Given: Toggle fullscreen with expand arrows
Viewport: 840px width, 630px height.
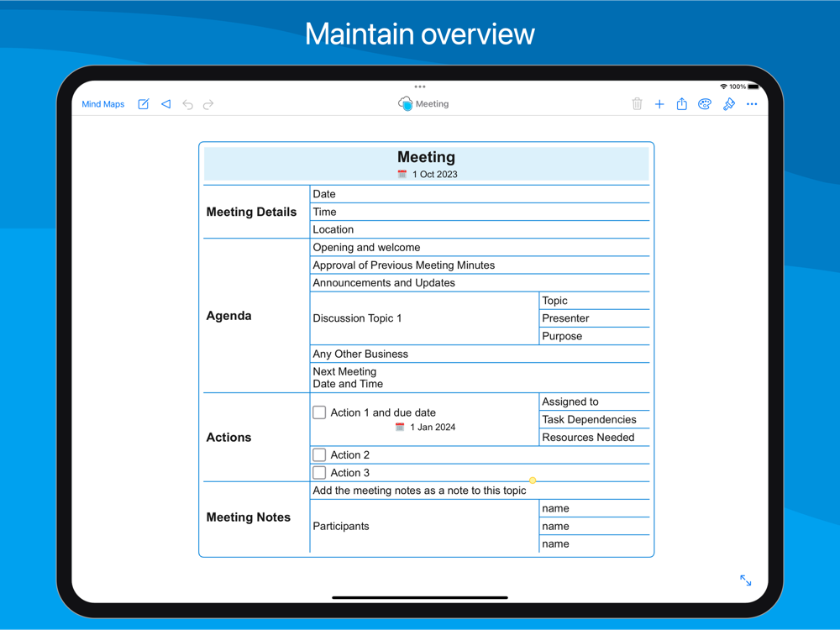Looking at the screenshot, I should 746,580.
